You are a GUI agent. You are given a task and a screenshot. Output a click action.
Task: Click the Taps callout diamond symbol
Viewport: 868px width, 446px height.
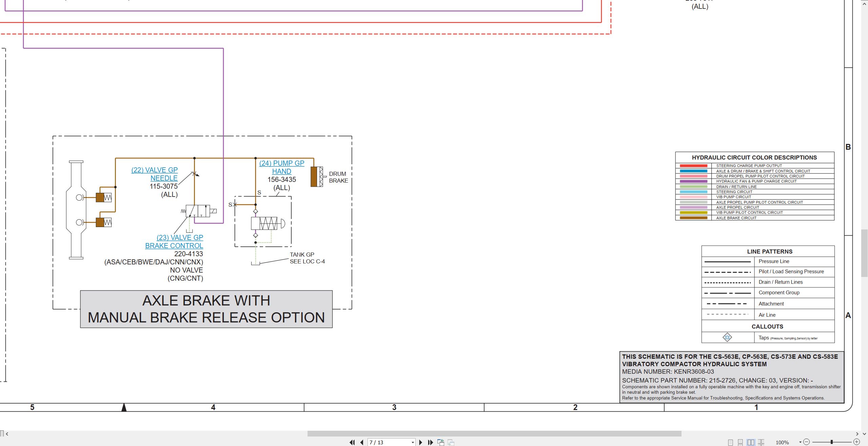point(727,337)
